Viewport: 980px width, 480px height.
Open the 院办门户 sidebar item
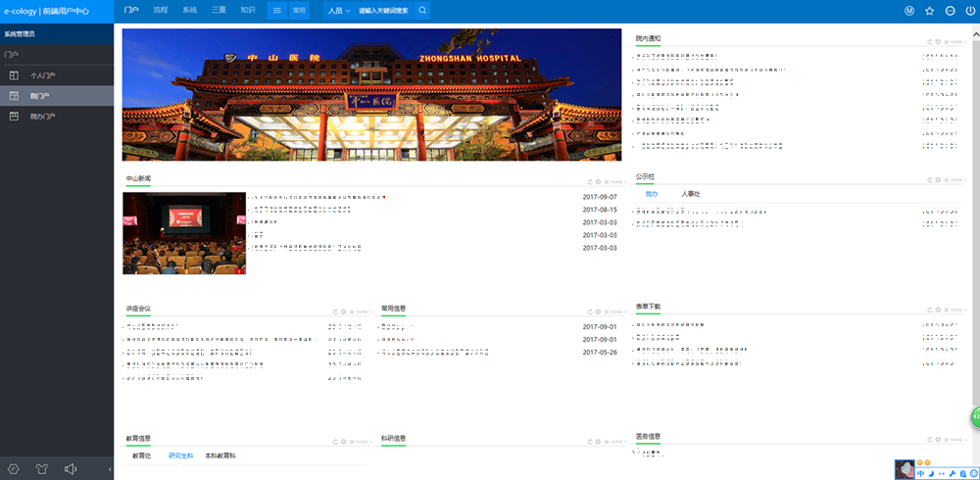click(x=57, y=117)
